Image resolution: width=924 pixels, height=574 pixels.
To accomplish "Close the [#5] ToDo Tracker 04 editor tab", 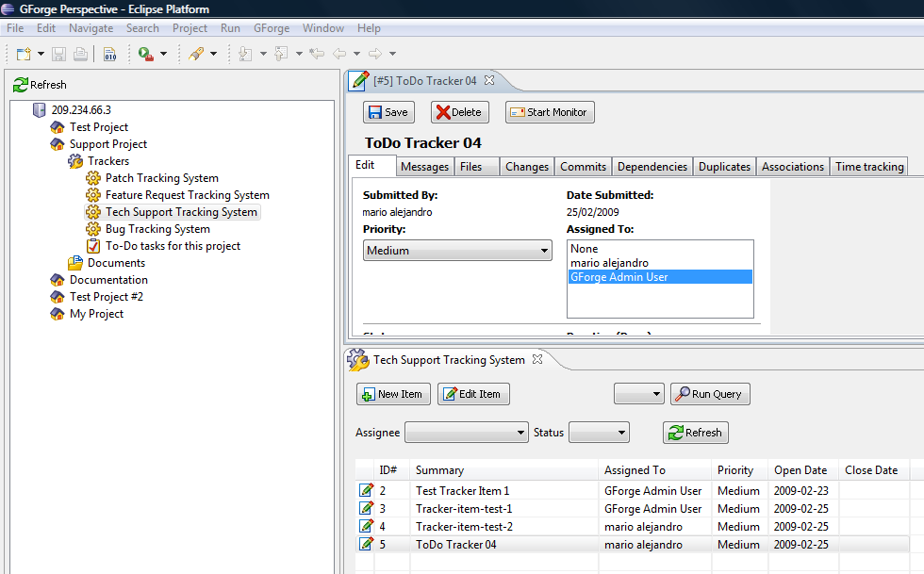I will pos(489,80).
